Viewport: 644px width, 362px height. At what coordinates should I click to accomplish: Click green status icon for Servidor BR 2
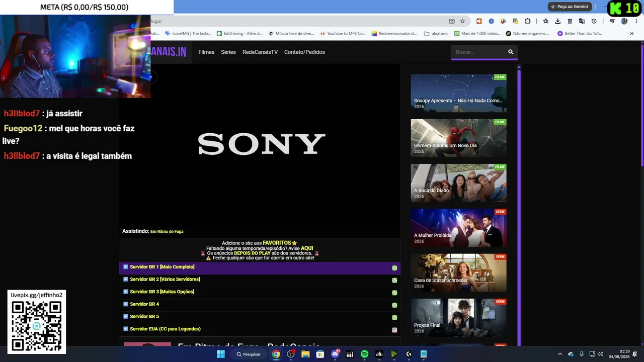click(394, 280)
